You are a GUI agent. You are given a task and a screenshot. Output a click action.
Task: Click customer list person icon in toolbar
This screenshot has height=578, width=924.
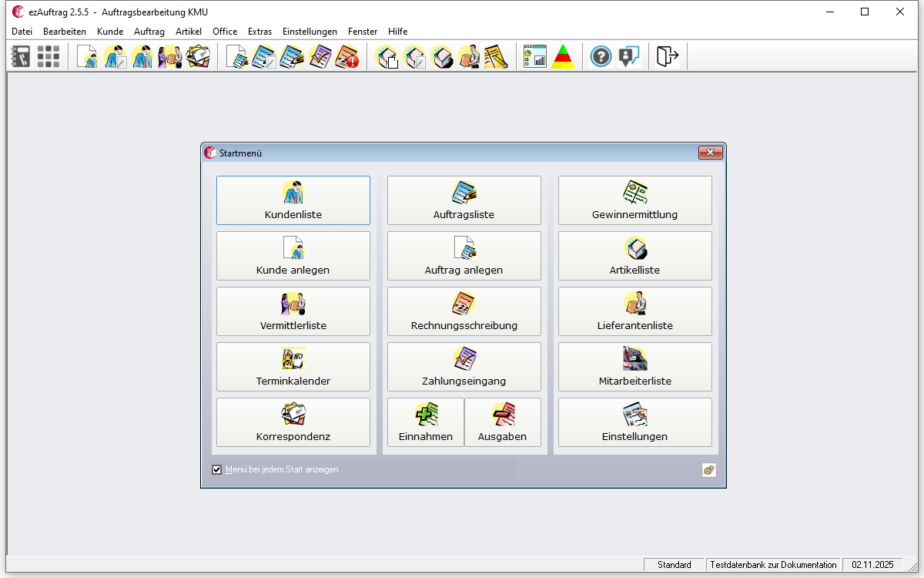(x=142, y=56)
